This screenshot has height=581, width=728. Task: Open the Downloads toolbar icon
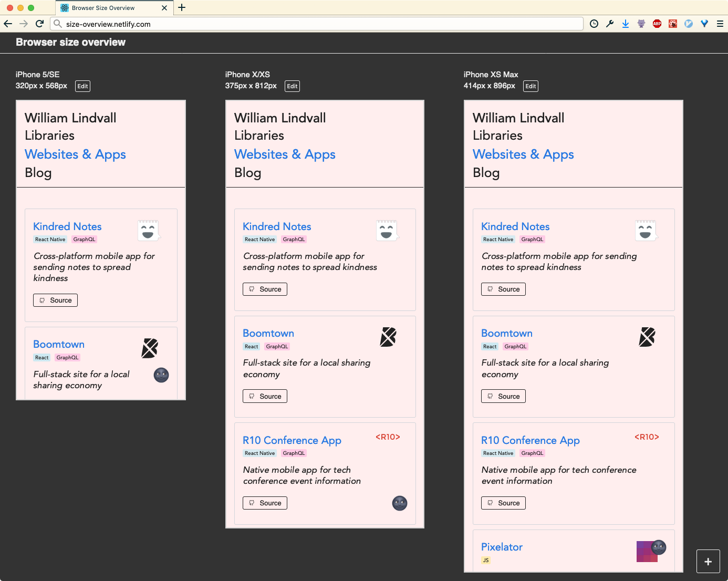click(625, 24)
